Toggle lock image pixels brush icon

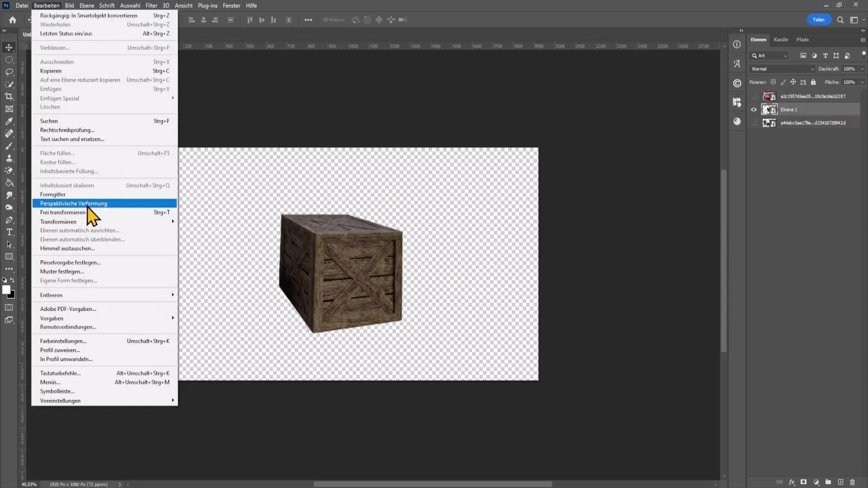(x=783, y=82)
